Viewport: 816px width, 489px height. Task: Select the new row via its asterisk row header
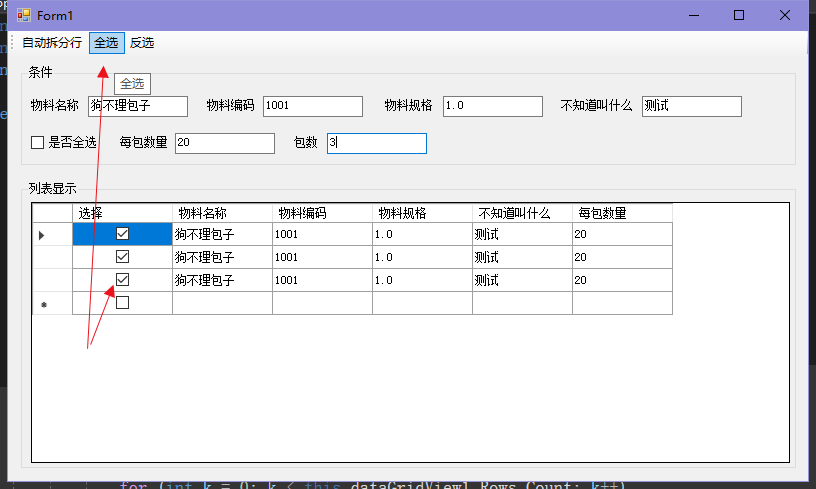tap(53, 303)
